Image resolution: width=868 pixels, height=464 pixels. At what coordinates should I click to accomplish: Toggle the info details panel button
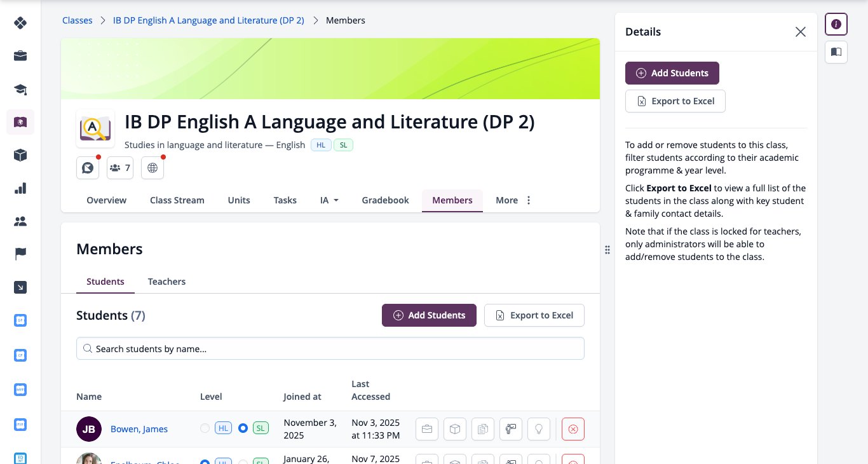coord(836,24)
